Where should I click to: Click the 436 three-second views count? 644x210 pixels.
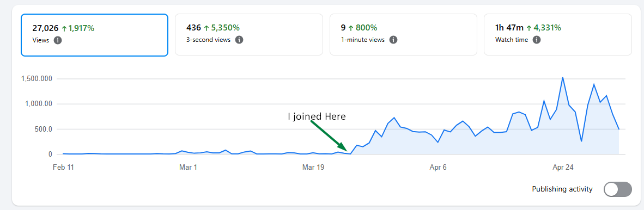click(193, 28)
